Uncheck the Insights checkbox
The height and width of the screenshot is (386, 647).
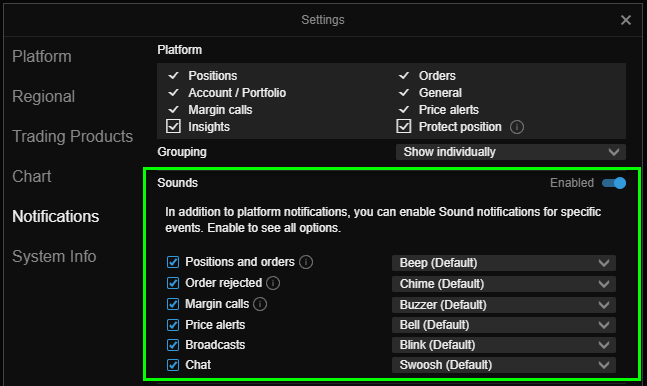point(173,126)
